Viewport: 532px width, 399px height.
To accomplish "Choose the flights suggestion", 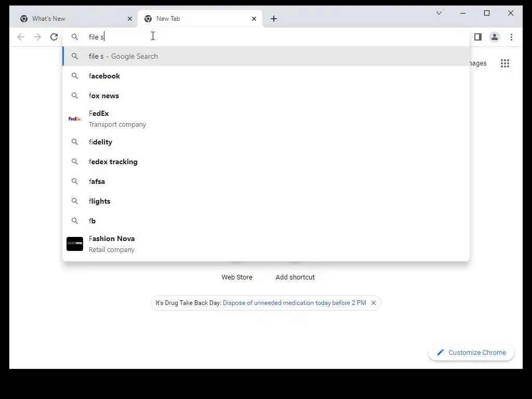I will 266,201.
